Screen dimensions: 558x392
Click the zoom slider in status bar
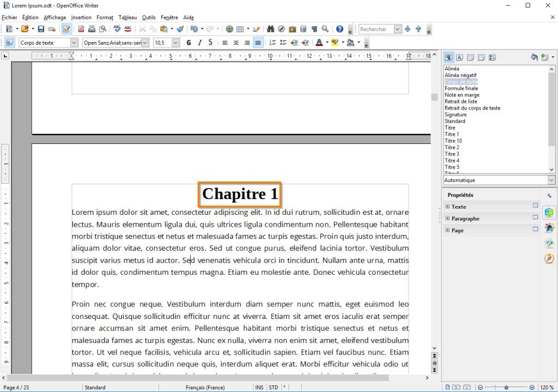pyautogui.click(x=506, y=387)
